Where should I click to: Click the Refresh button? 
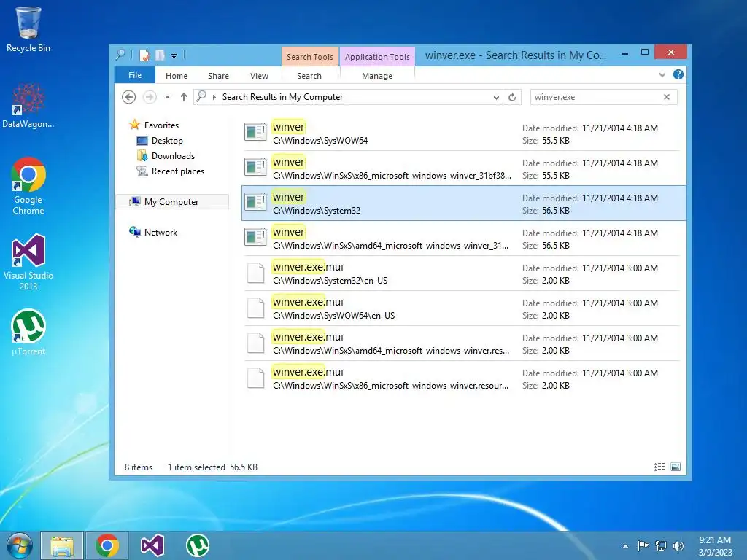(512, 97)
